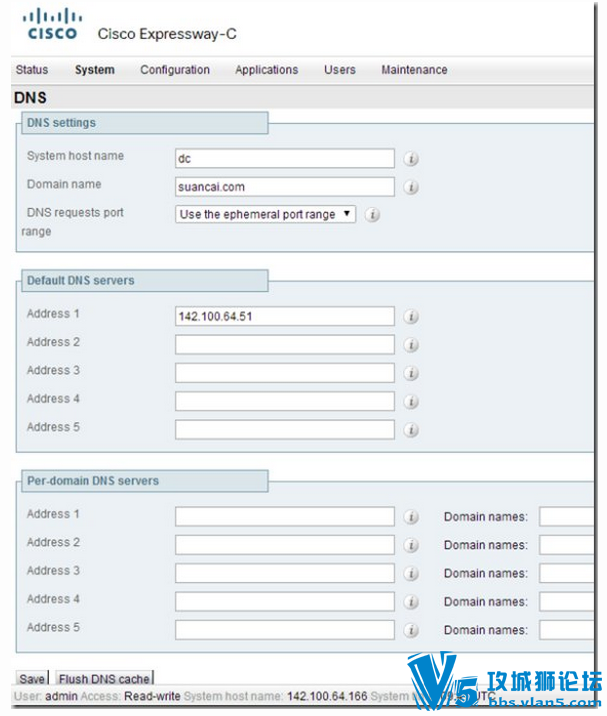Click info icon for Default DNS Address 5
This screenshot has width=607, height=716.
[411, 430]
